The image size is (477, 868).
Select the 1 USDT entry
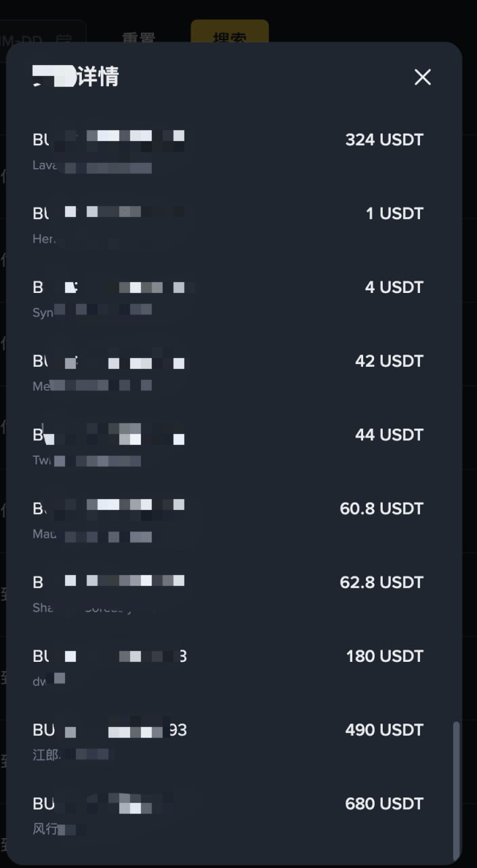pyautogui.click(x=228, y=226)
